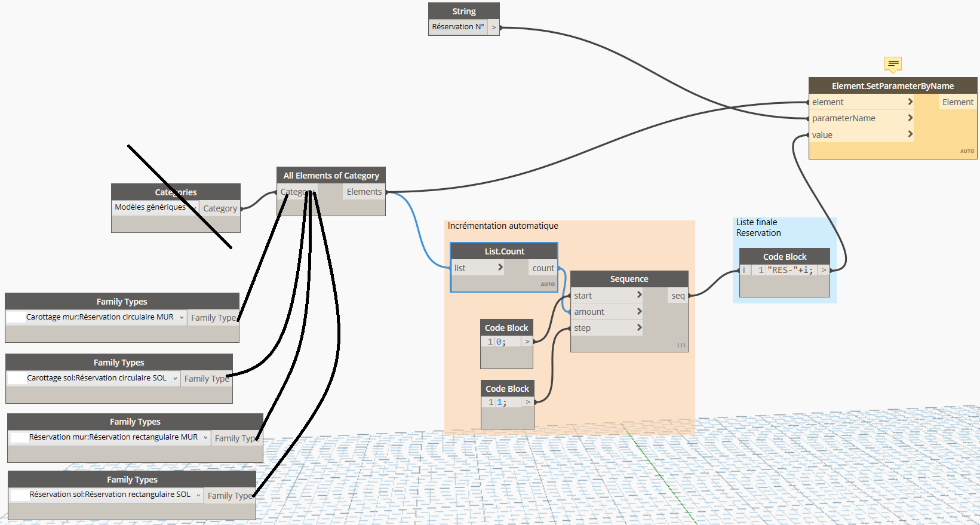Click the output arrow of the "RES-" Code Block
This screenshot has height=525, width=980.
[824, 270]
